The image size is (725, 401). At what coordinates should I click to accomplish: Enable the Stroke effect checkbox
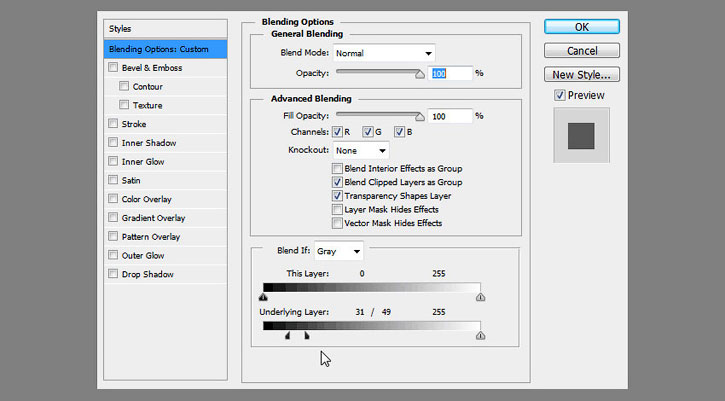coord(113,123)
